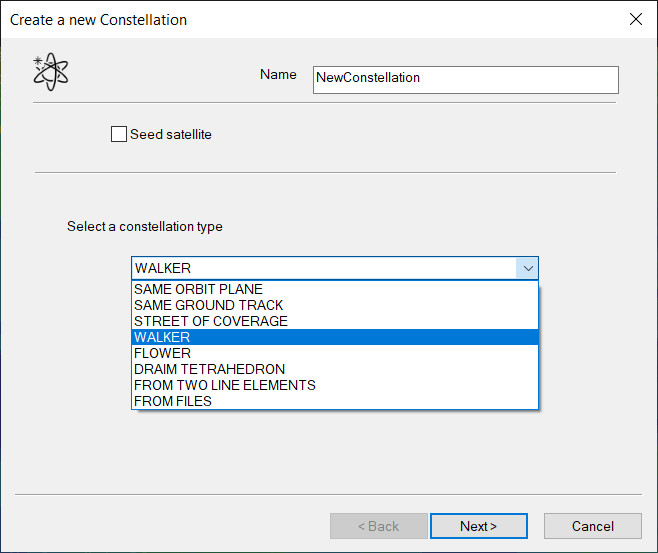This screenshot has height=553, width=658.
Task: Click the greyed-out Back button
Action: coord(378,526)
